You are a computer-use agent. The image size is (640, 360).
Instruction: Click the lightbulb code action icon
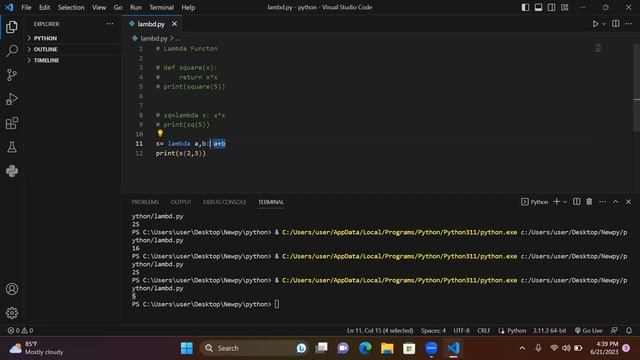(x=160, y=133)
